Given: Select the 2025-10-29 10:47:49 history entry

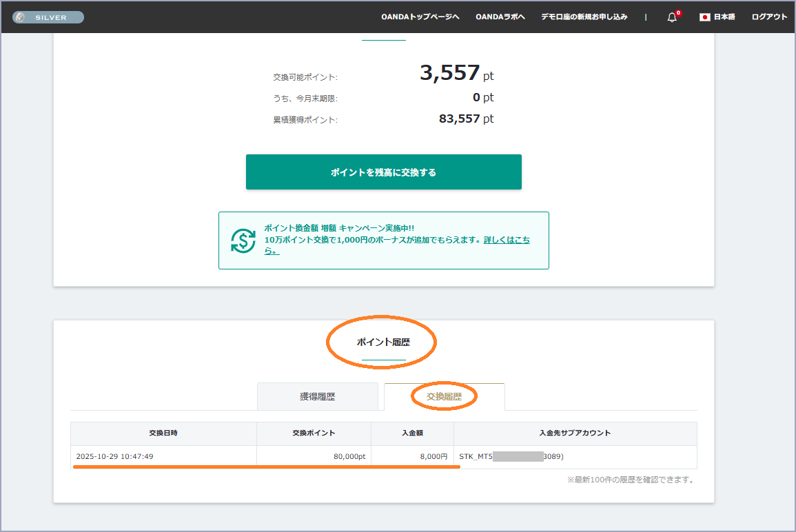Looking at the screenshot, I should click(x=114, y=456).
